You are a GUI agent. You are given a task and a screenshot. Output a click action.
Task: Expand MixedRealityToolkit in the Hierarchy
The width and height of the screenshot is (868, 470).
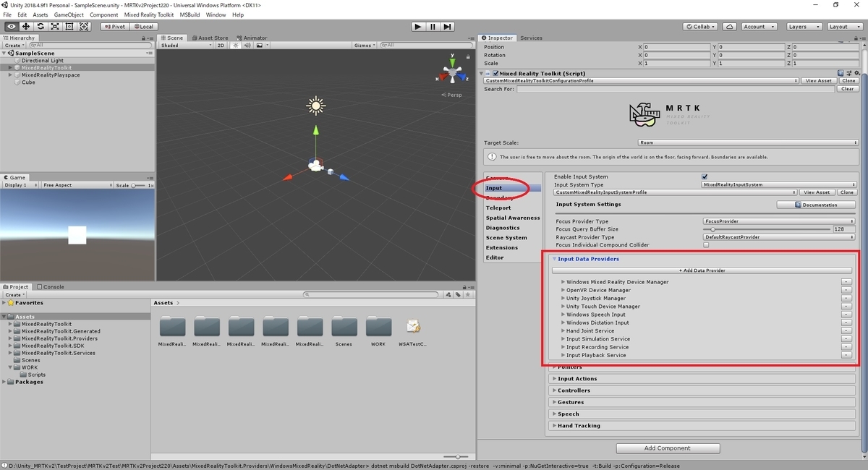pos(10,68)
